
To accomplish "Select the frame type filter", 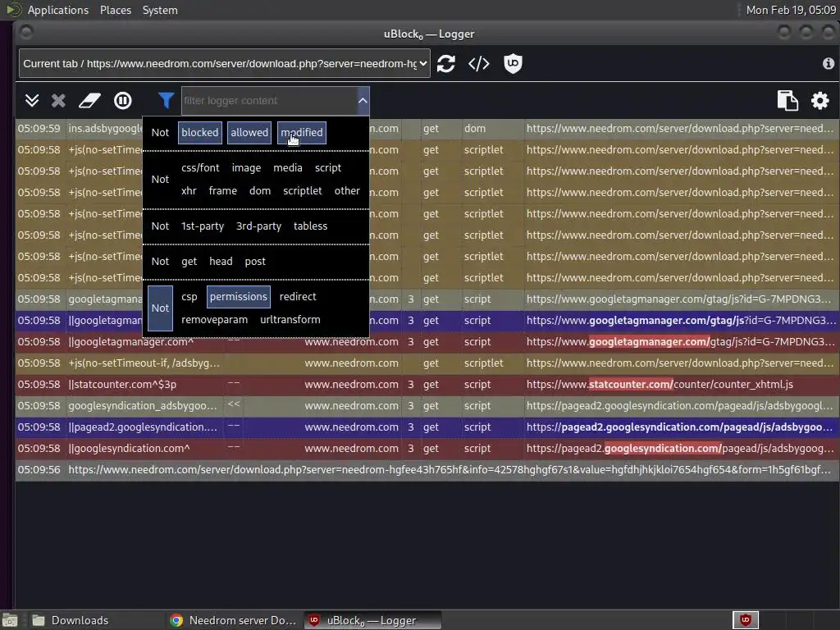I will pos(223,190).
